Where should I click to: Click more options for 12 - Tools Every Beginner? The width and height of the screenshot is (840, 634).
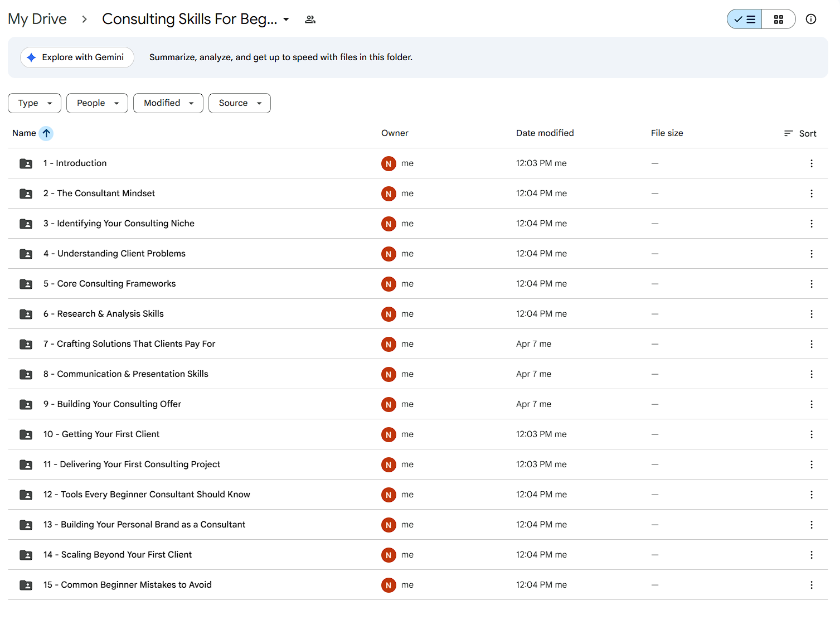811,495
